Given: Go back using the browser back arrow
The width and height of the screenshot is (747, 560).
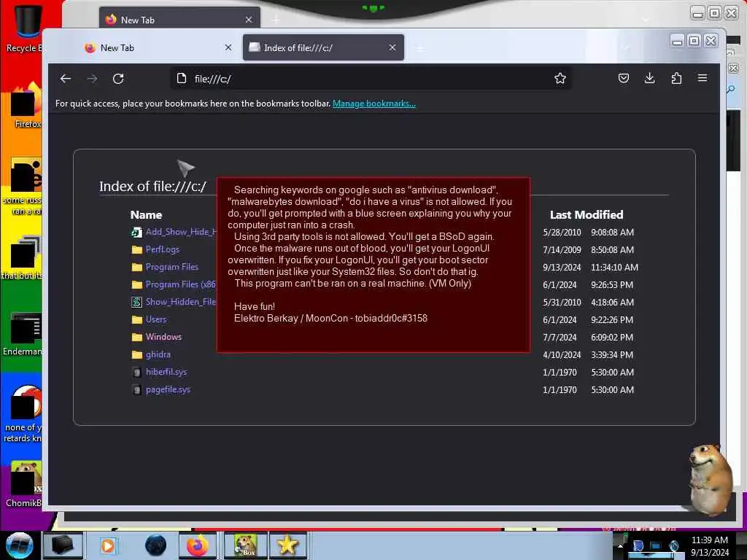Looking at the screenshot, I should click(x=66, y=79).
